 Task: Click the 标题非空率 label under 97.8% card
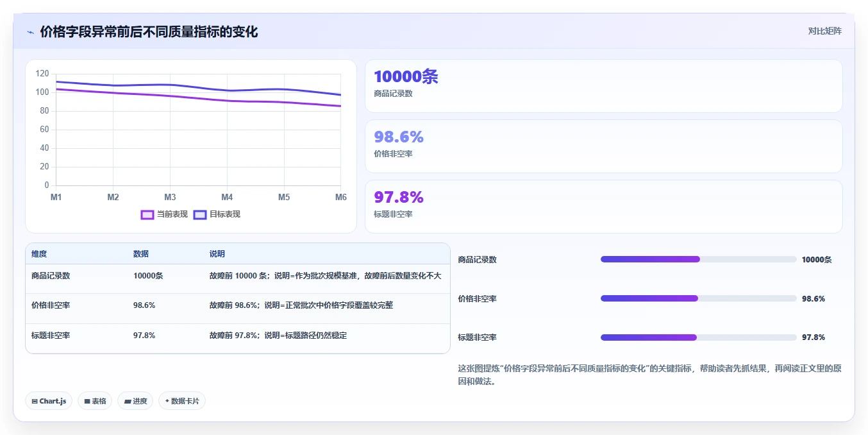tap(393, 214)
